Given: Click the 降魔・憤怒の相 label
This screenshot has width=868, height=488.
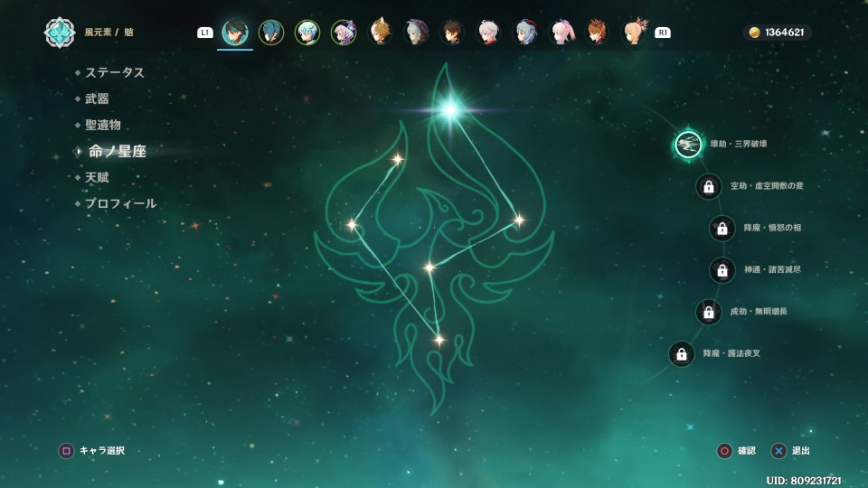Looking at the screenshot, I should (x=772, y=228).
